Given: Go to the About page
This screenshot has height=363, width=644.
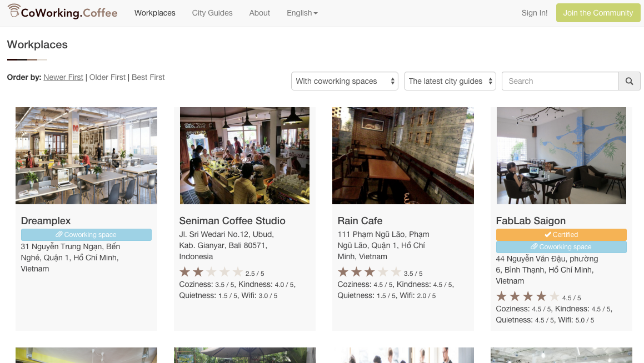Looking at the screenshot, I should click(x=259, y=13).
